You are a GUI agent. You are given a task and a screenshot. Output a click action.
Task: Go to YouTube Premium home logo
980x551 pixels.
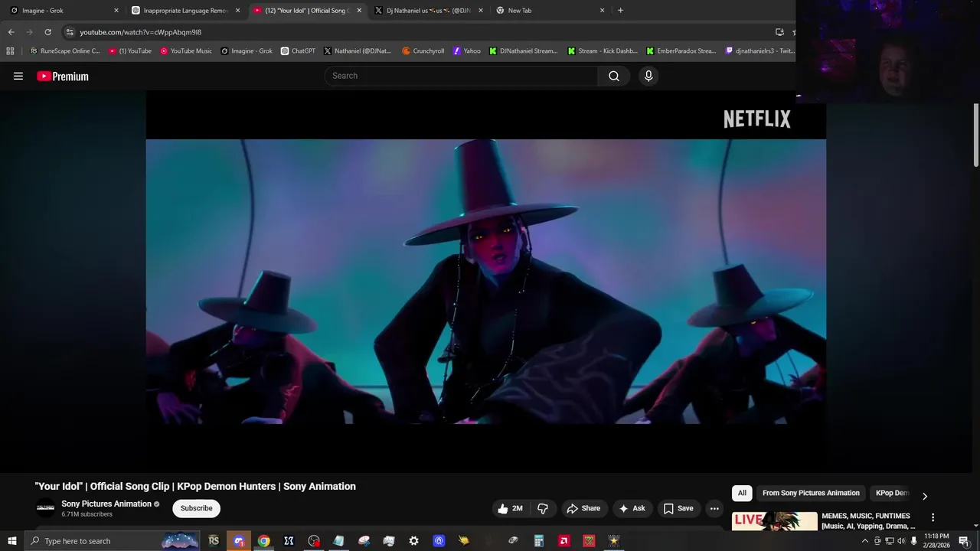(63, 76)
